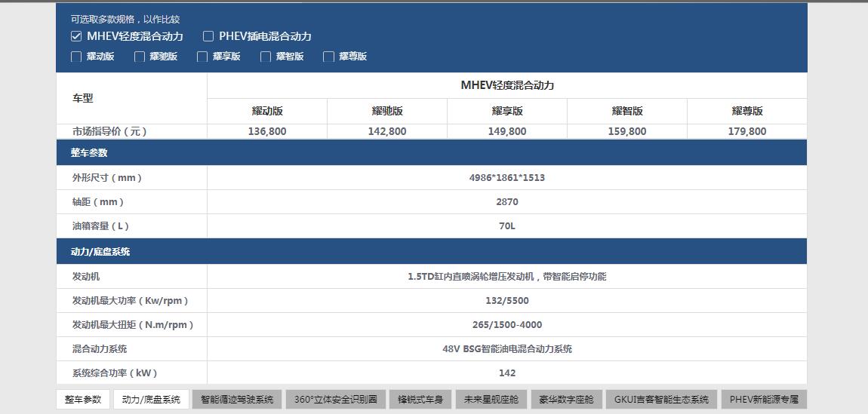Tick the 耀智版 checkbox

click(266, 57)
